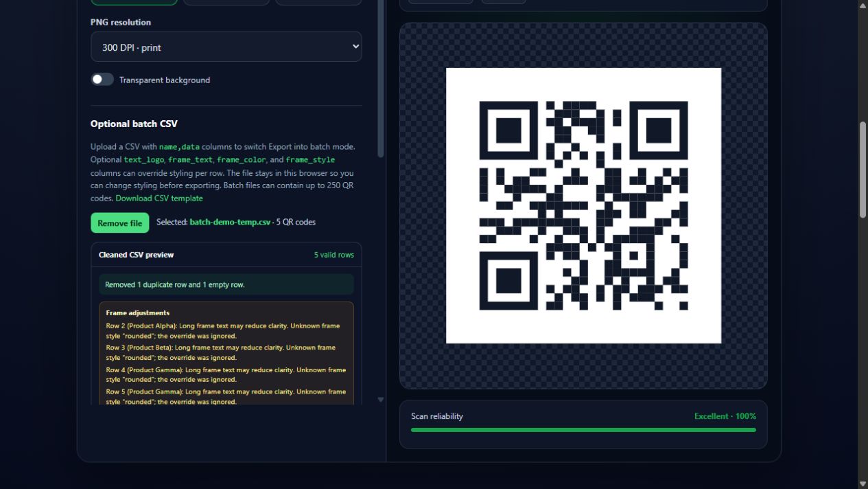Click the PNG resolution label
This screenshot has width=868, height=489.
coord(121,22)
